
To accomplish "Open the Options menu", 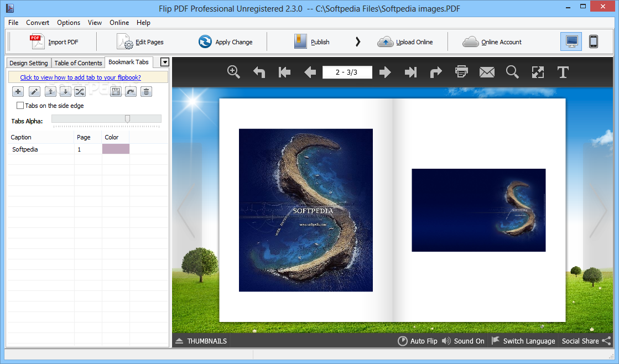I will click(68, 23).
